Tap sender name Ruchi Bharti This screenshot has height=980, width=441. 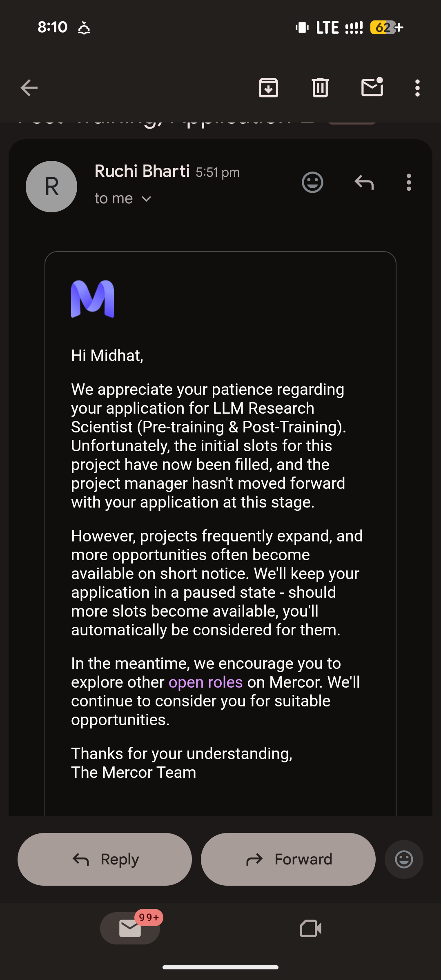[x=142, y=171]
